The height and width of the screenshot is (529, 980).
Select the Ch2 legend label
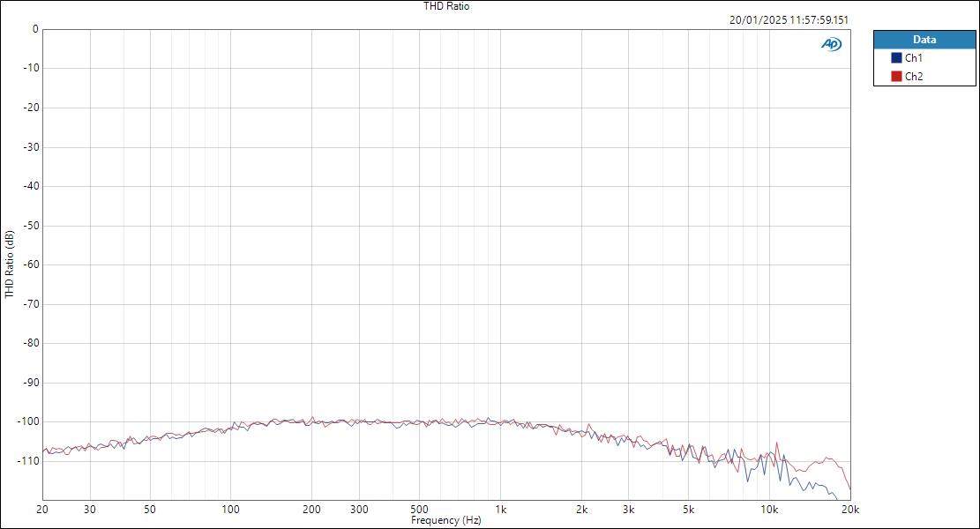[914, 76]
